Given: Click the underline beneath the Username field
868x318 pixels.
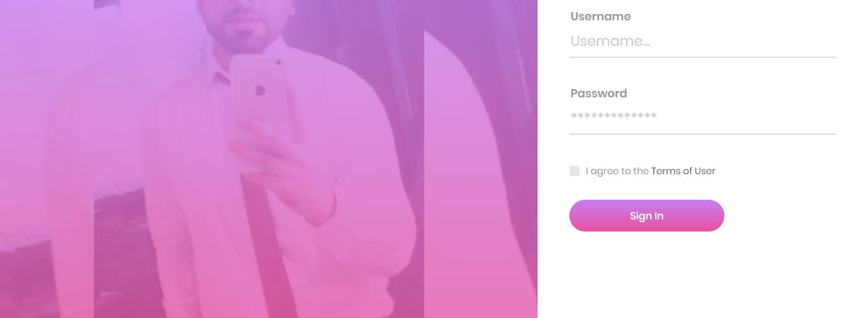Looking at the screenshot, I should point(702,57).
